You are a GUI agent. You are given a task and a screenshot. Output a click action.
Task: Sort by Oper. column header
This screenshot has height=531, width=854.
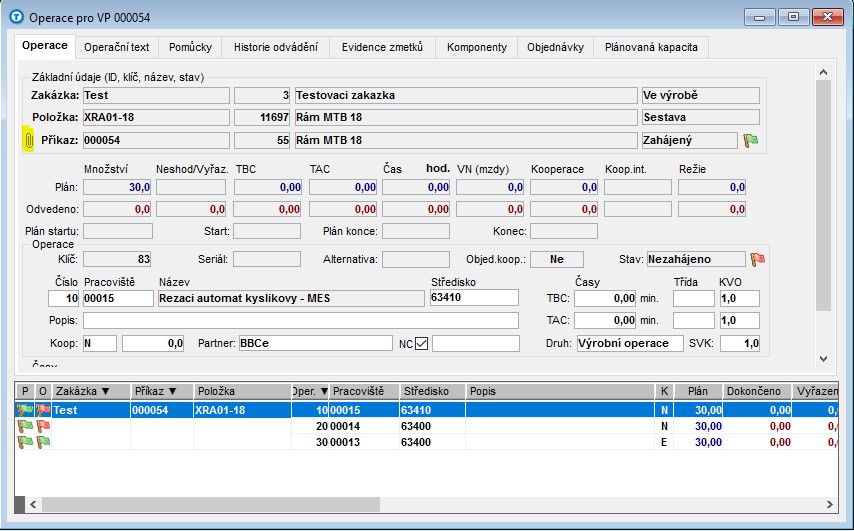click(x=310, y=391)
